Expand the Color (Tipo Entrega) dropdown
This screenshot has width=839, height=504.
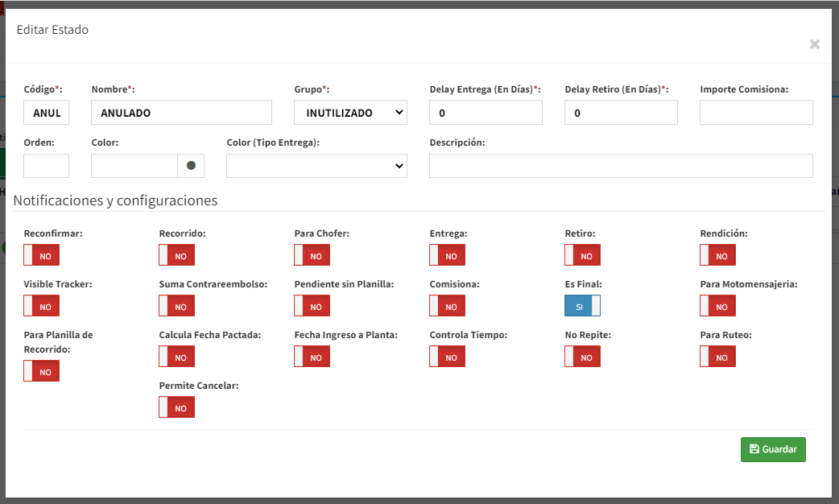316,166
